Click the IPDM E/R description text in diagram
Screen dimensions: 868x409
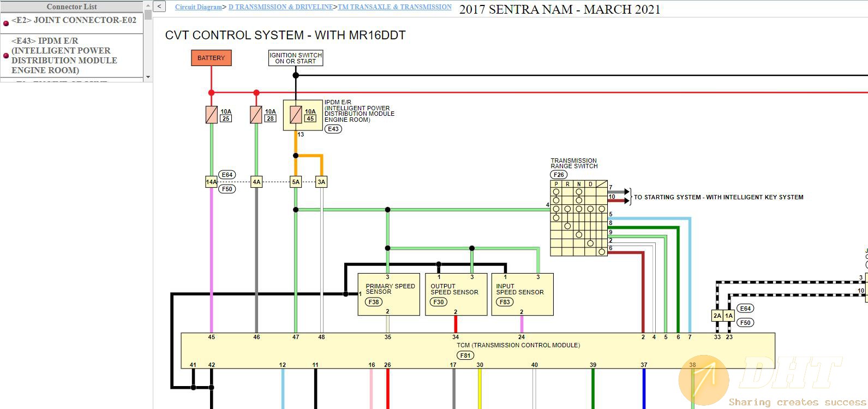[360, 111]
